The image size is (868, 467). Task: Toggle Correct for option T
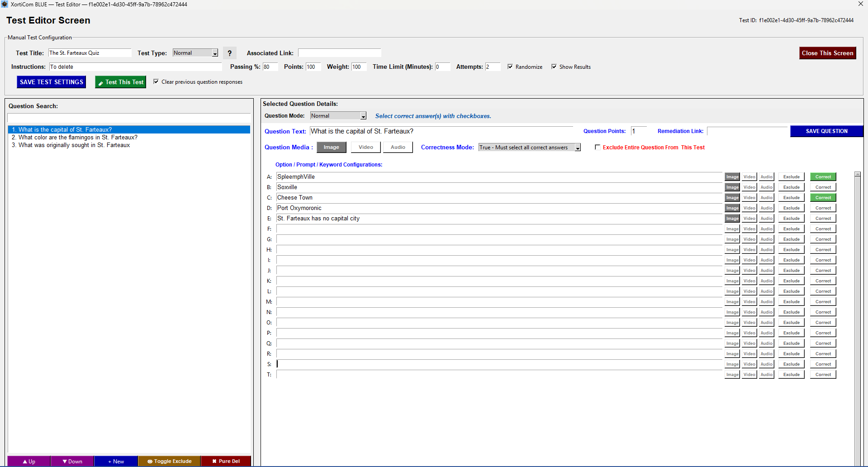point(823,375)
